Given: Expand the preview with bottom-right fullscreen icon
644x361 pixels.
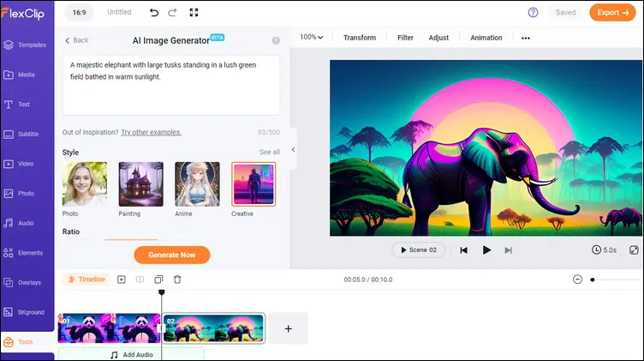Looking at the screenshot, I should (x=634, y=250).
